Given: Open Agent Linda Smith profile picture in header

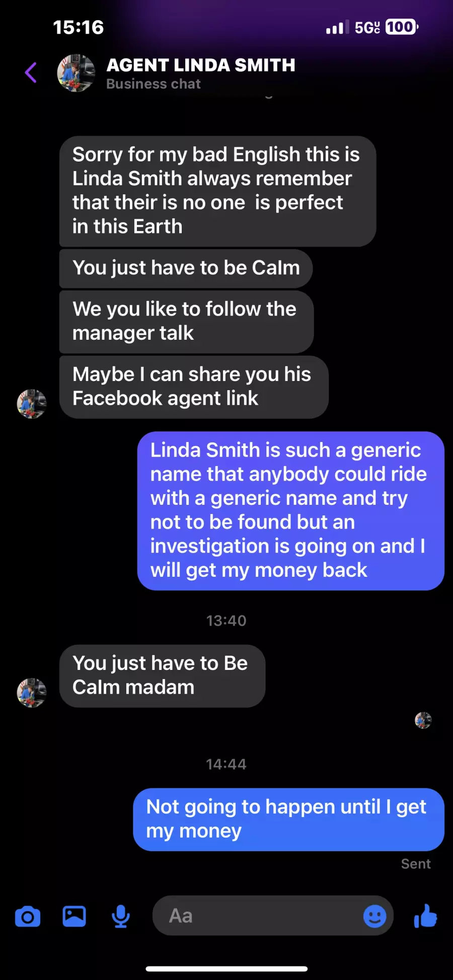Looking at the screenshot, I should (76, 73).
